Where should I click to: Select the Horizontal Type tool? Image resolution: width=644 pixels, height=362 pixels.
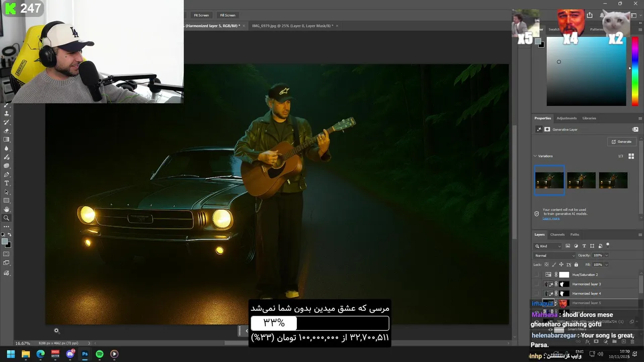click(7, 183)
